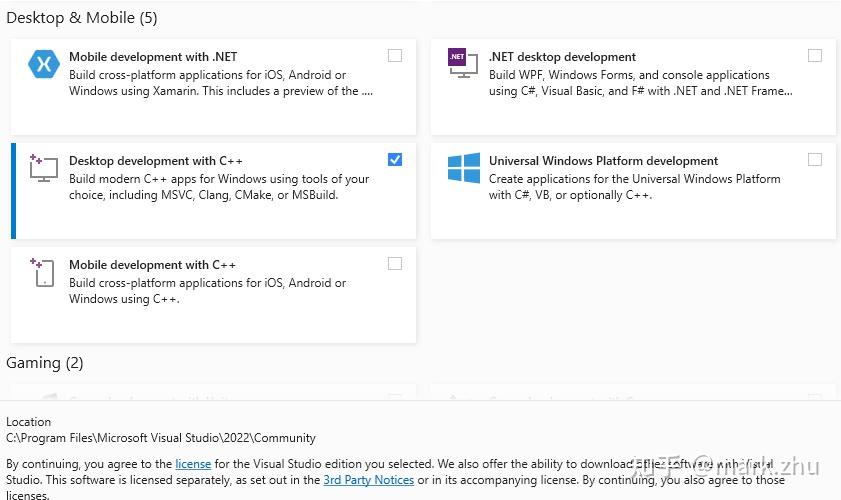
Task: Click the install location path text
Action: [160, 438]
